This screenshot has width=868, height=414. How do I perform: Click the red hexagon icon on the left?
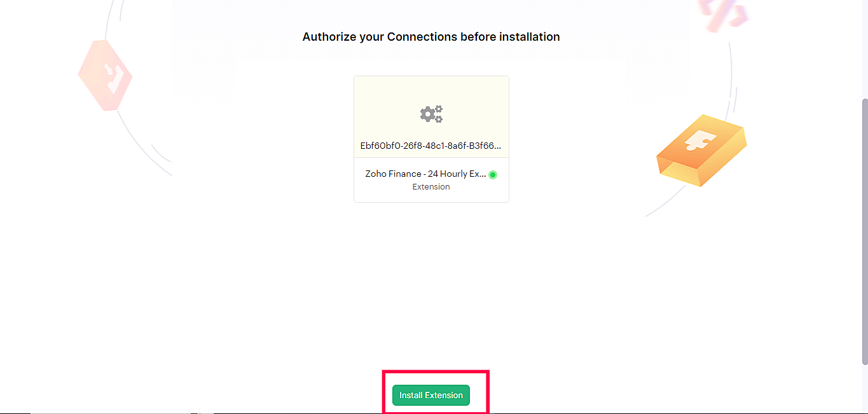pyautogui.click(x=105, y=75)
